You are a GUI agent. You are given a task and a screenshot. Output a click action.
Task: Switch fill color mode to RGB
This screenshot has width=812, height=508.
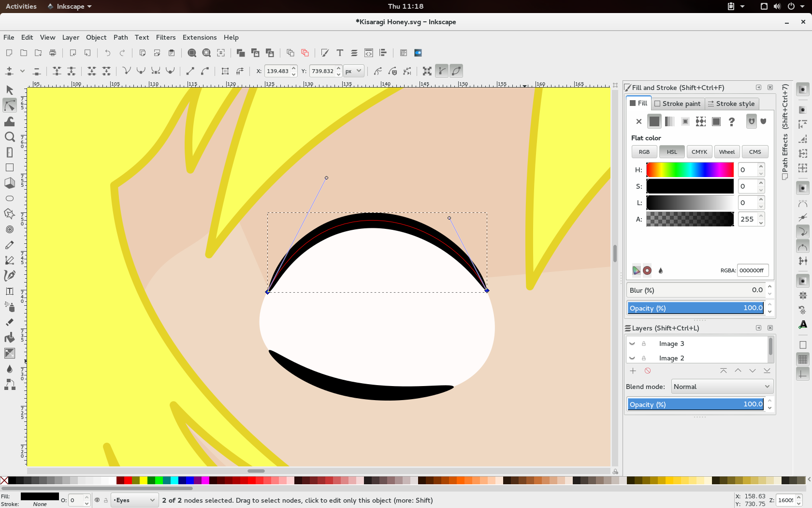click(x=644, y=151)
